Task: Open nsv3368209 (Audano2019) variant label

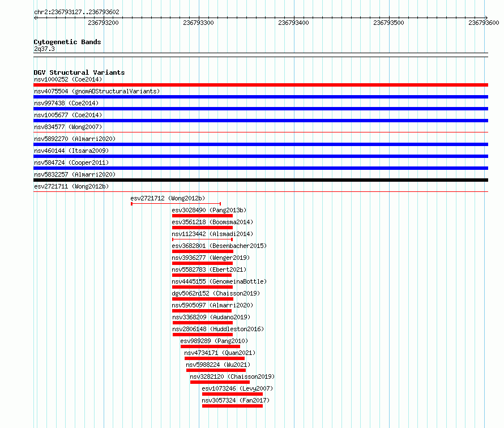Action: 211,317
